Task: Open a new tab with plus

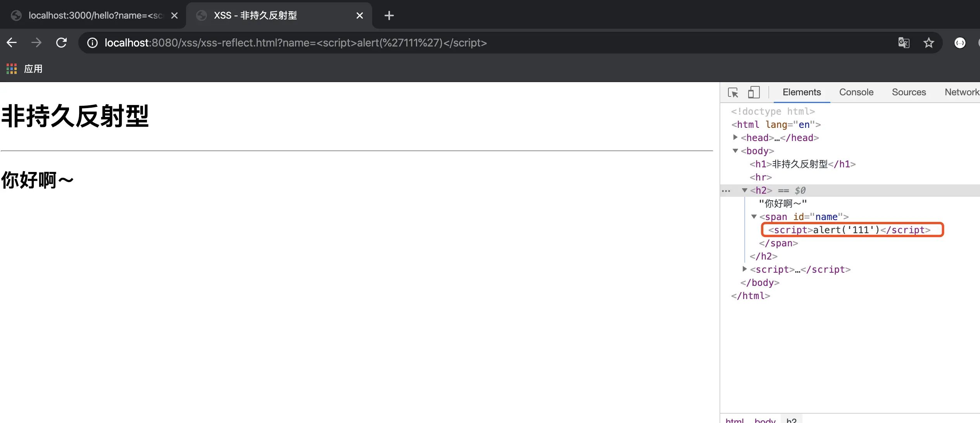Action: coord(389,15)
